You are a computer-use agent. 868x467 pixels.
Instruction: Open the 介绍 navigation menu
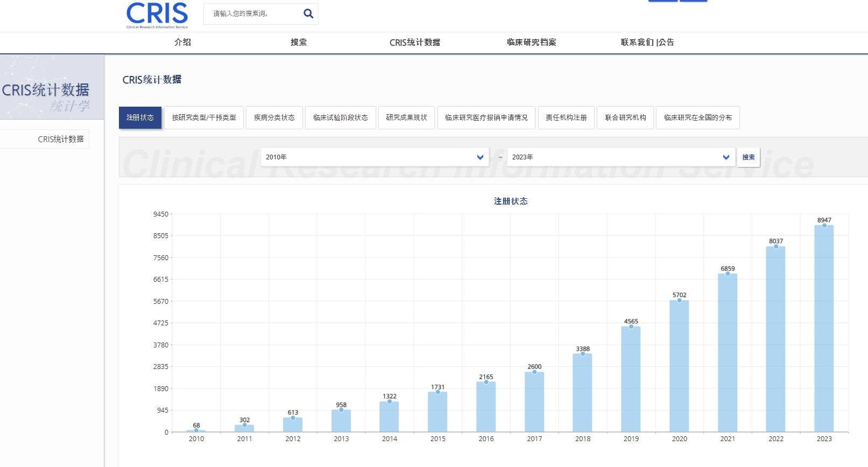pyautogui.click(x=183, y=42)
